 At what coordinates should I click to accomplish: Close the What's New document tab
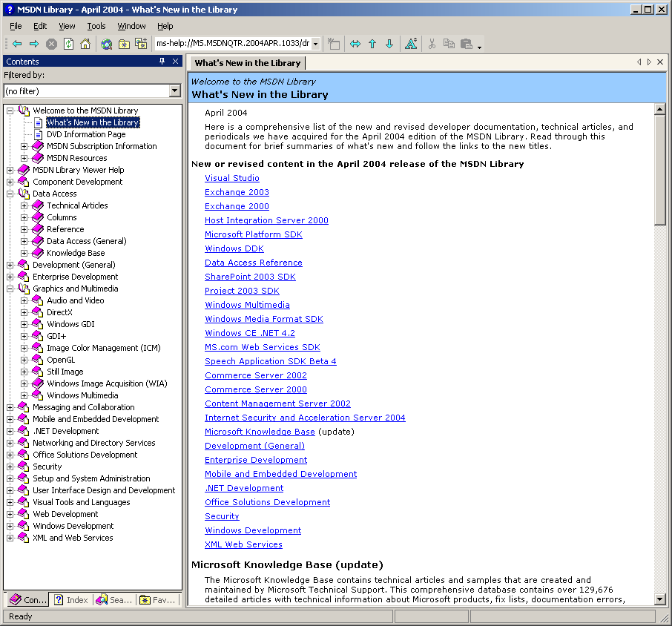click(660, 62)
